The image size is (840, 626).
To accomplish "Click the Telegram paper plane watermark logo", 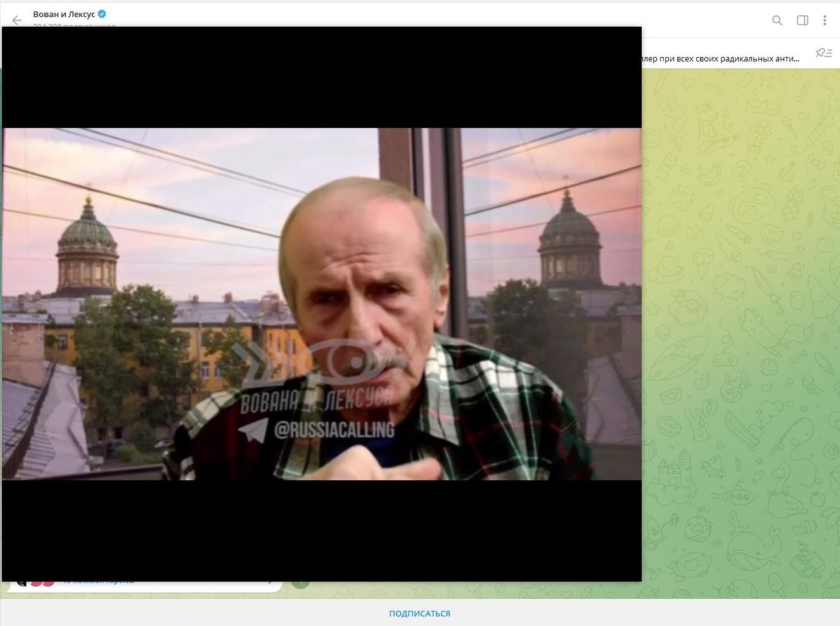I will (253, 430).
